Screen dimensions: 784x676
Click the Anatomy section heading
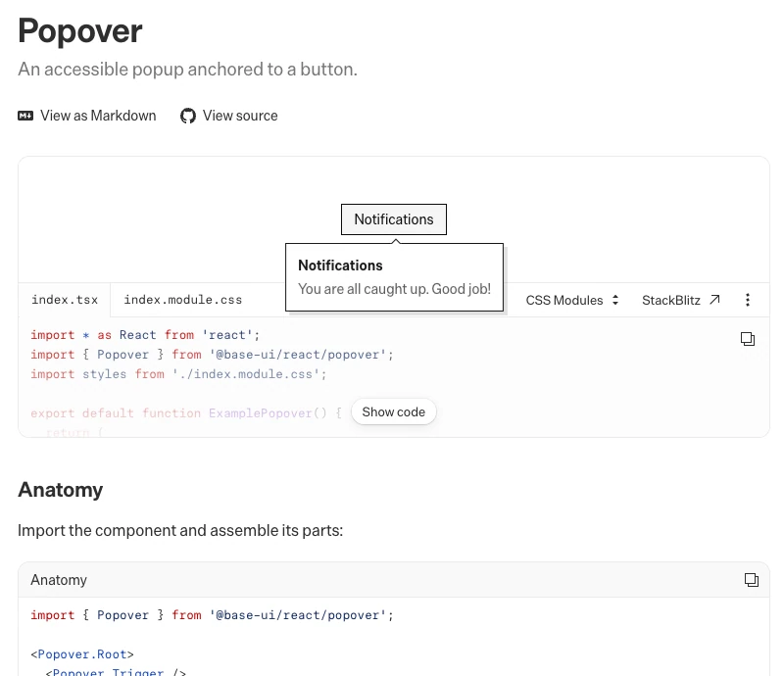61,490
